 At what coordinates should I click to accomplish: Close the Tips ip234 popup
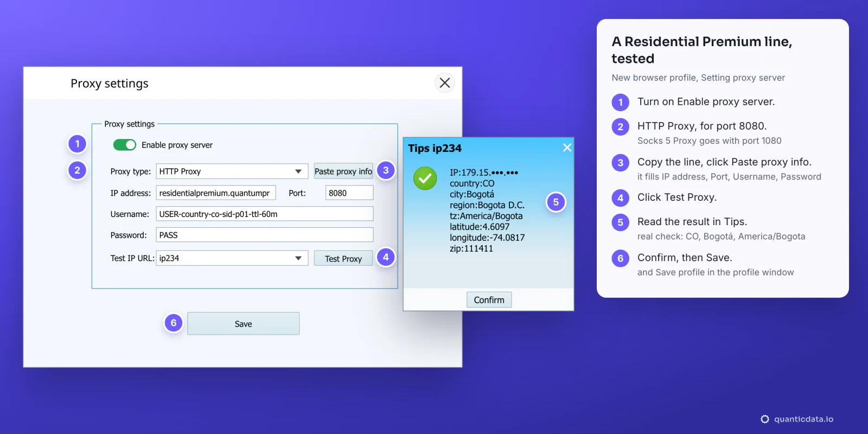567,148
